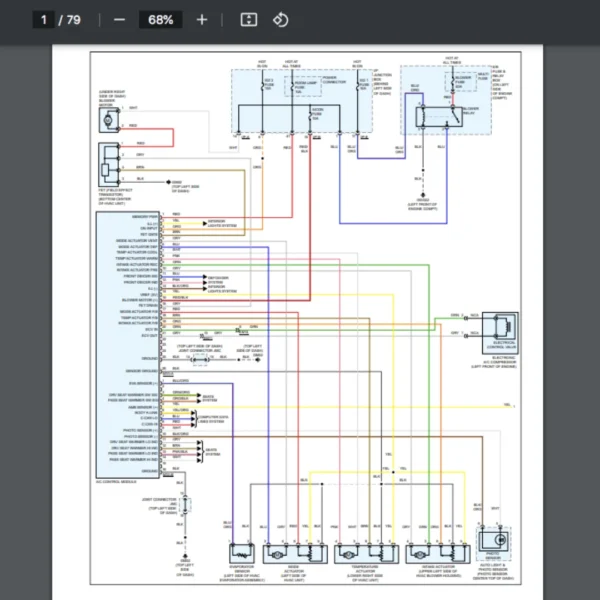Click the fit to page icon

[249, 20]
